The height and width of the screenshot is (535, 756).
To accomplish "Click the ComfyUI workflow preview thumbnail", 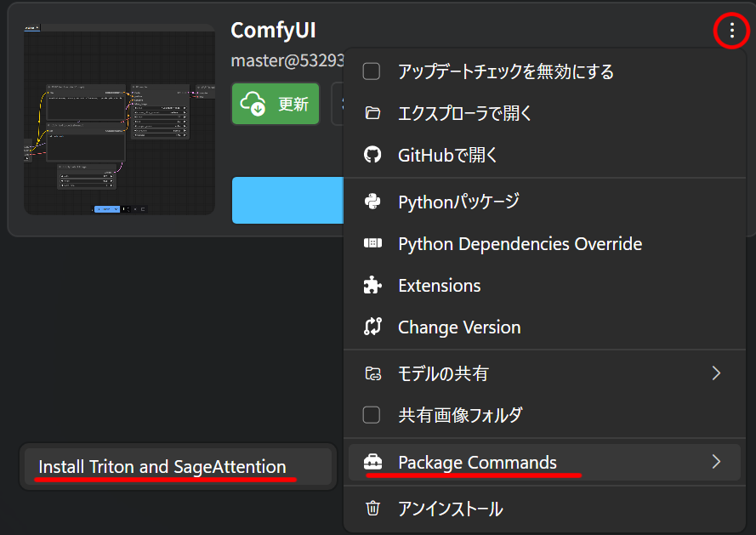I will [119, 120].
